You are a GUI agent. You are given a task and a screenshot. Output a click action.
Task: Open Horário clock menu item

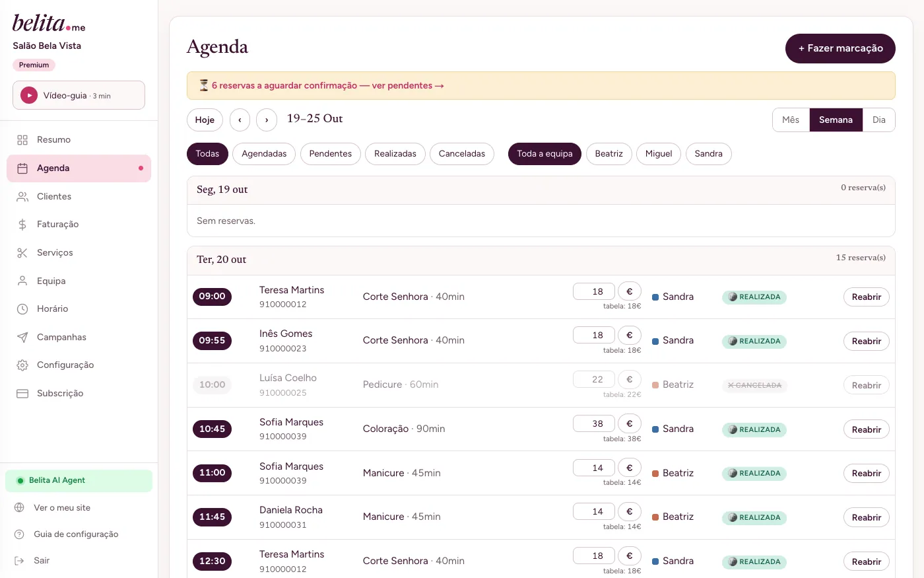tap(79, 308)
